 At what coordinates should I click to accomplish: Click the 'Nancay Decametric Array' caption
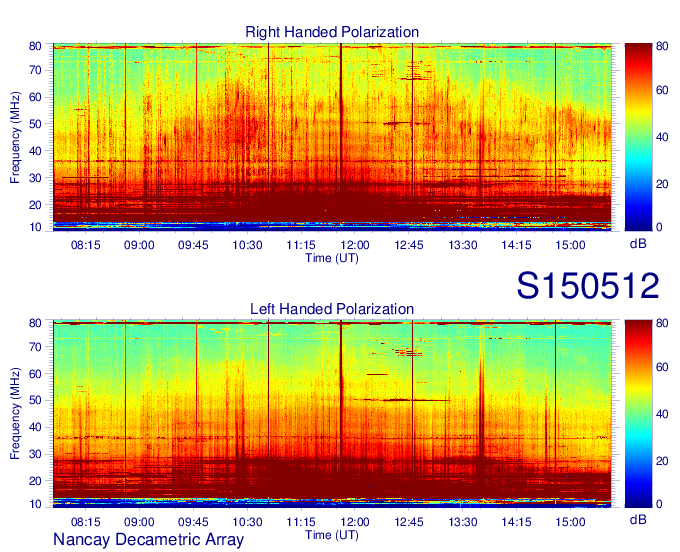(148, 540)
